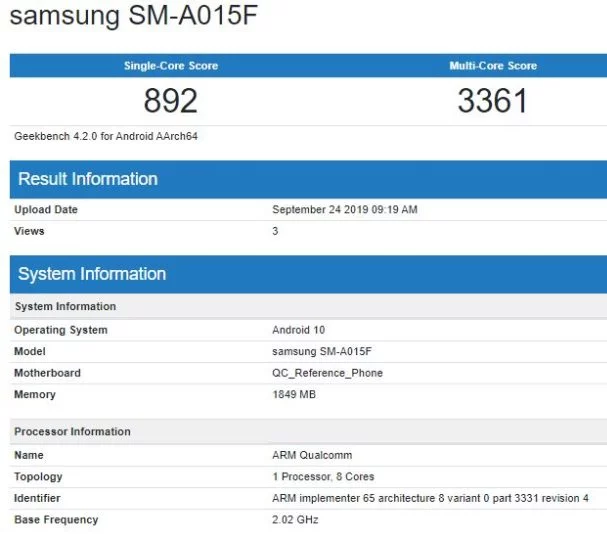Select the '2.02 GHz' frequency value
This screenshot has height=534, width=607.
tap(295, 519)
